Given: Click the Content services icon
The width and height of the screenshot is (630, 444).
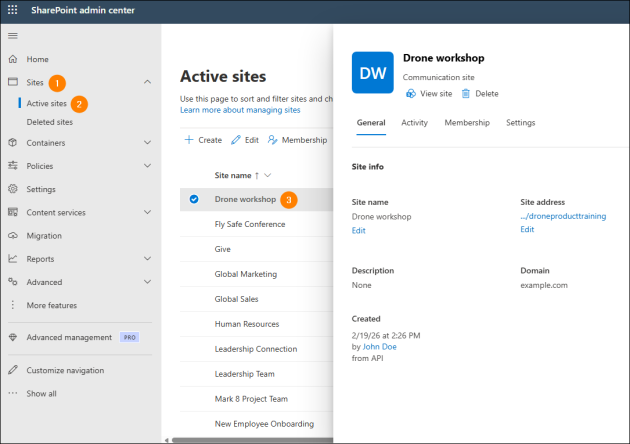Looking at the screenshot, I should [x=13, y=212].
